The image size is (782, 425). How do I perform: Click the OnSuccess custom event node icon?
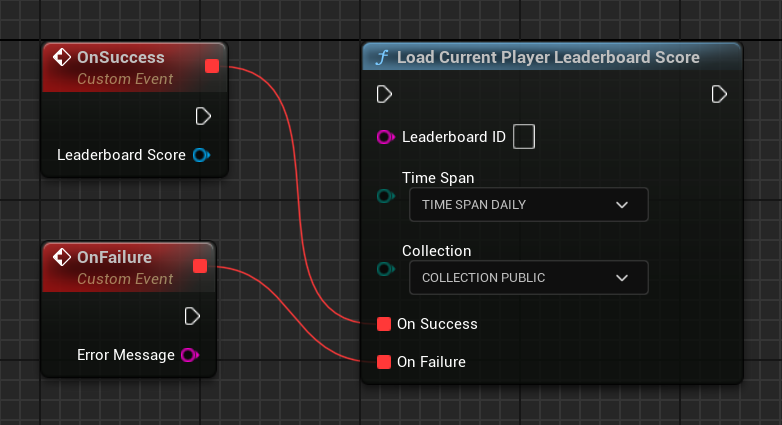coord(61,58)
